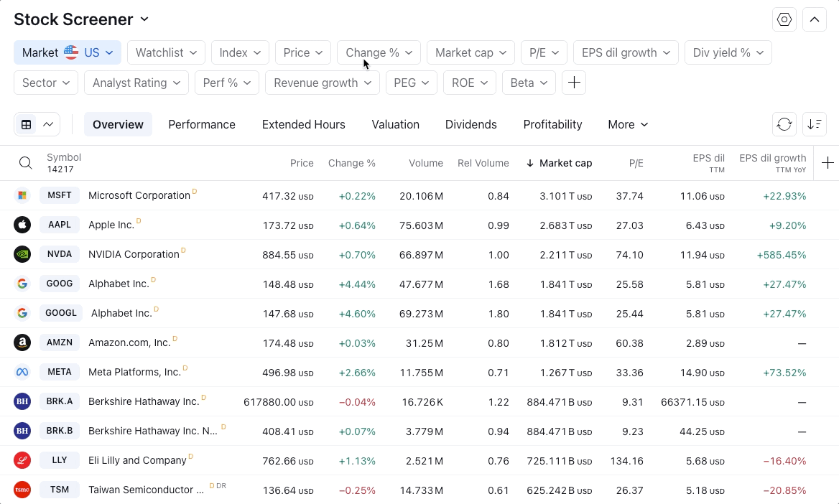The height and width of the screenshot is (504, 839).
Task: Click the MSFT ticker symbol
Action: click(60, 195)
